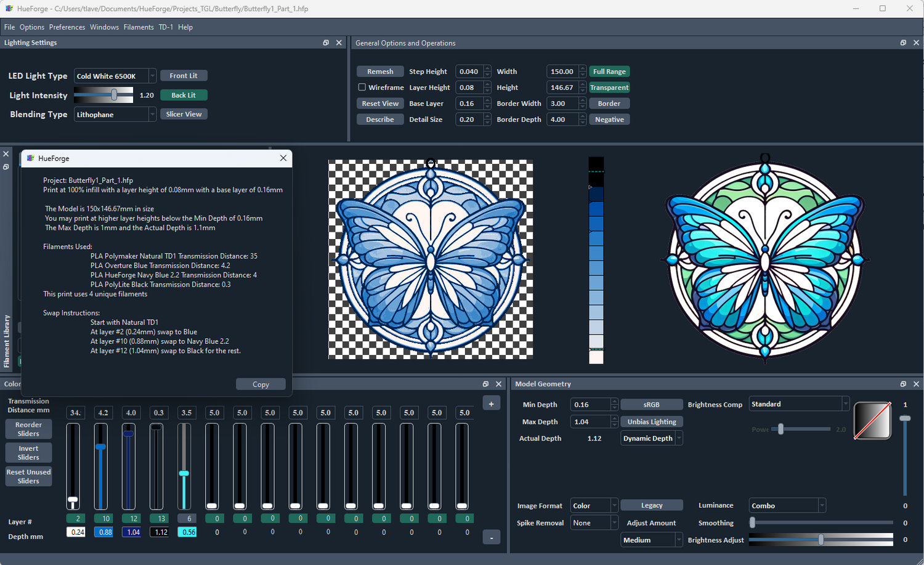Change the Blending Type from Lithophane
924x565 pixels.
(x=115, y=114)
